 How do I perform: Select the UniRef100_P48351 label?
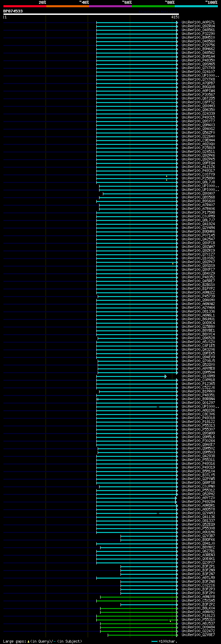click(x=198, y=395)
